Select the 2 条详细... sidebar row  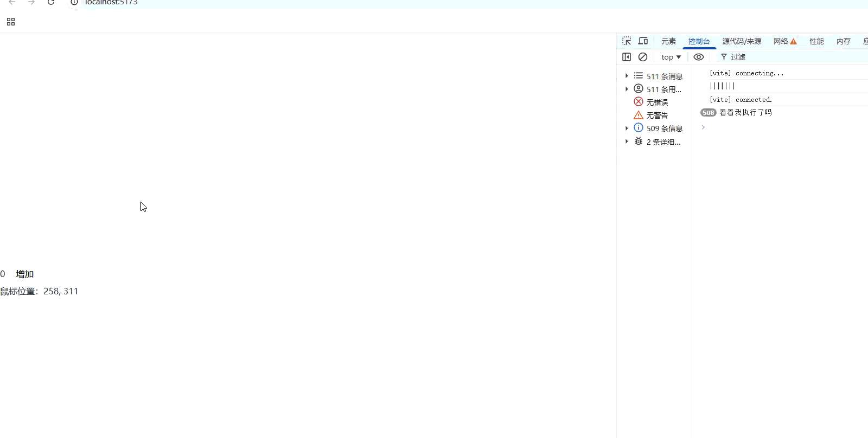(x=654, y=141)
